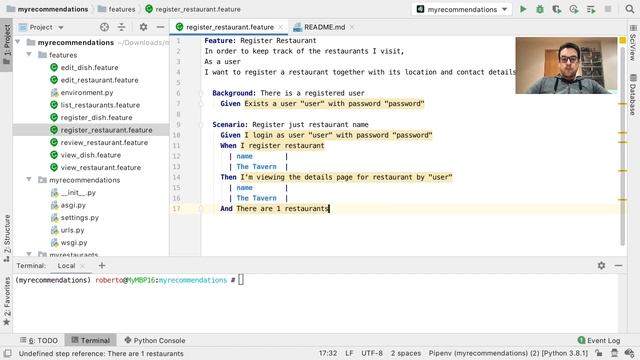Image resolution: width=640 pixels, height=360 pixels.
Task: Select the register_restaurant.feature editor tab
Action: point(229,27)
